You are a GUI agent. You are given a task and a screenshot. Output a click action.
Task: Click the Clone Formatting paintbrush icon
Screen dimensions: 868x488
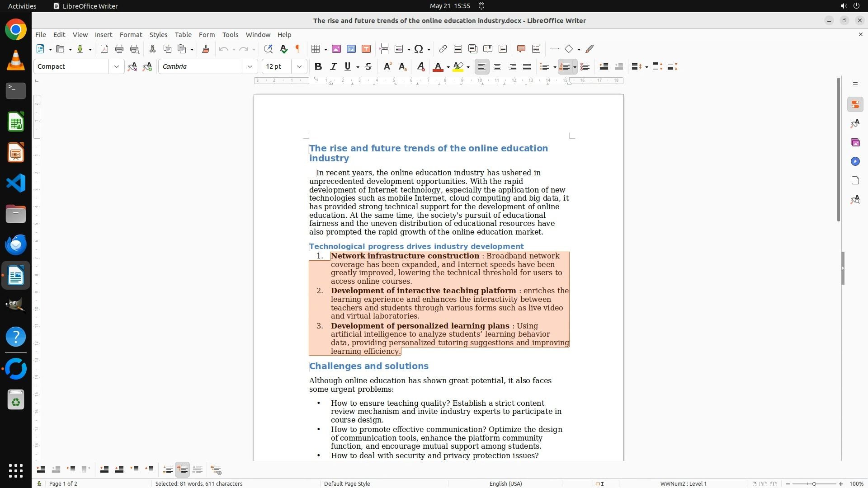coord(206,49)
